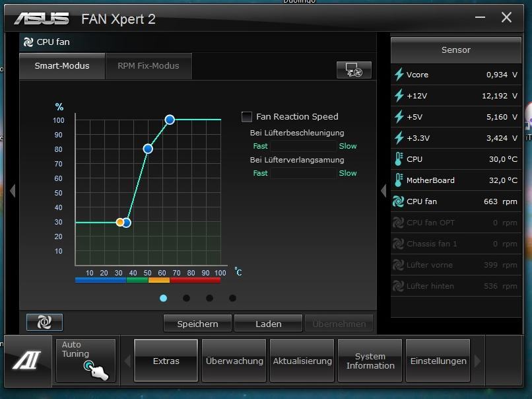Click the +3.3V lightning bolt icon
The image size is (532, 399).
(x=399, y=138)
